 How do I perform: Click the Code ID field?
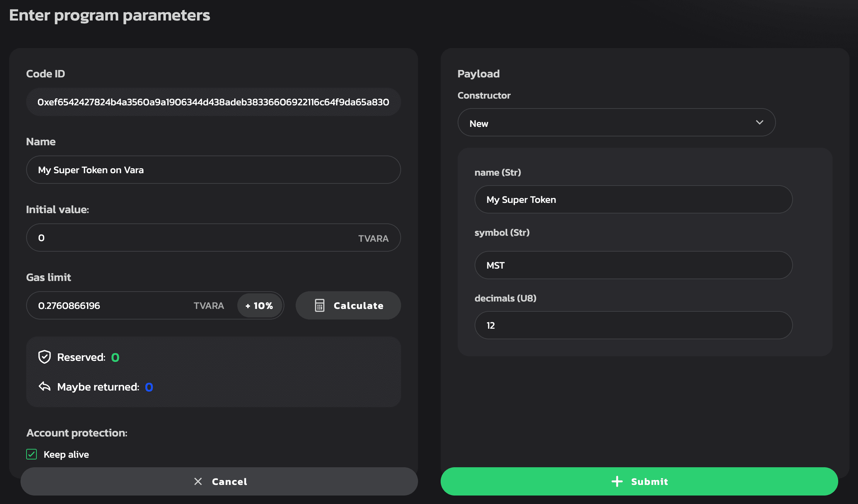(213, 102)
